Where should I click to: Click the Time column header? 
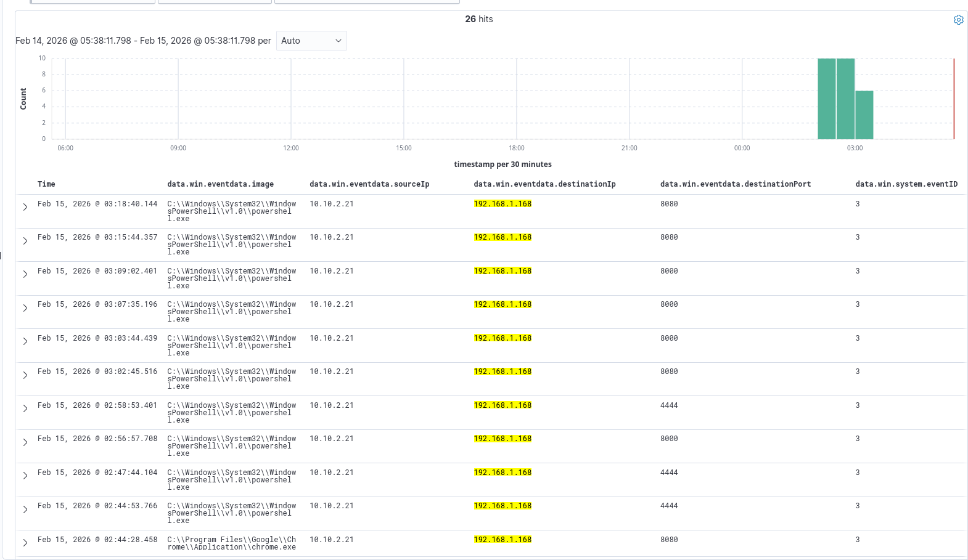(46, 184)
